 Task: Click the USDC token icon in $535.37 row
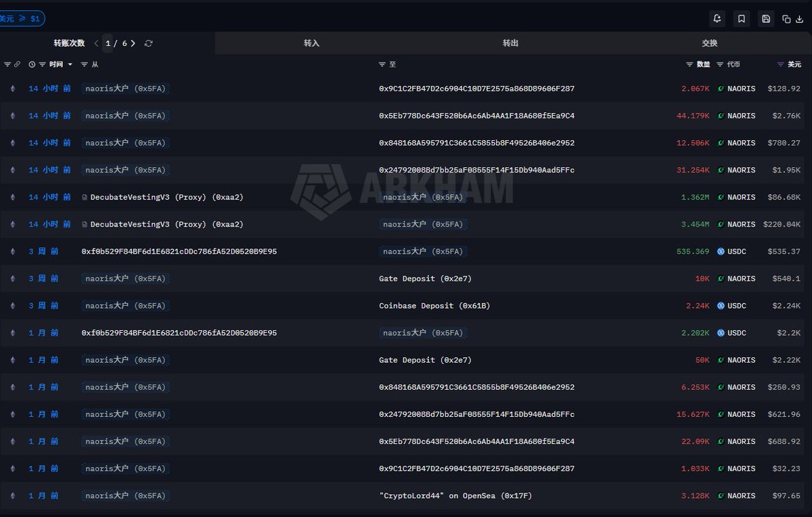coord(721,251)
